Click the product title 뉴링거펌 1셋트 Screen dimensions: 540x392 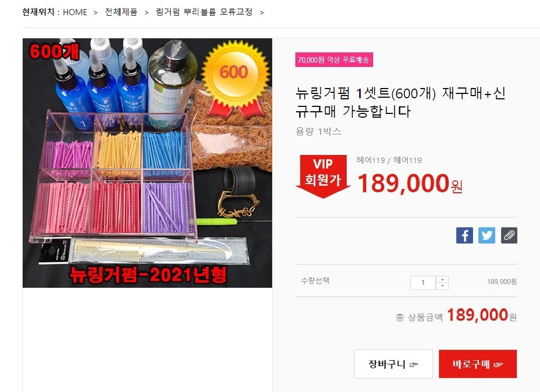coord(401,102)
